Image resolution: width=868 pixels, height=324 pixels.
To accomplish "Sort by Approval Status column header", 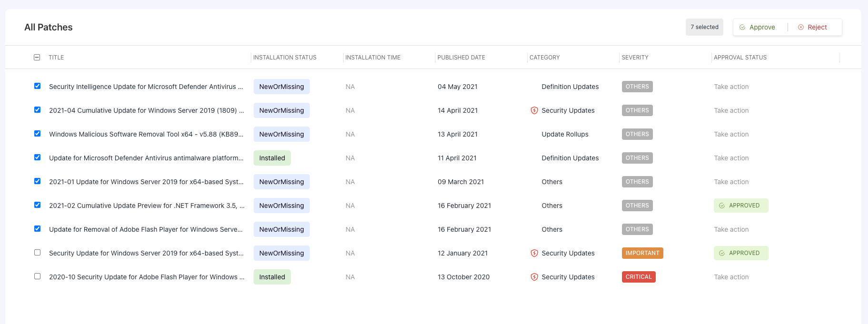I will point(740,58).
